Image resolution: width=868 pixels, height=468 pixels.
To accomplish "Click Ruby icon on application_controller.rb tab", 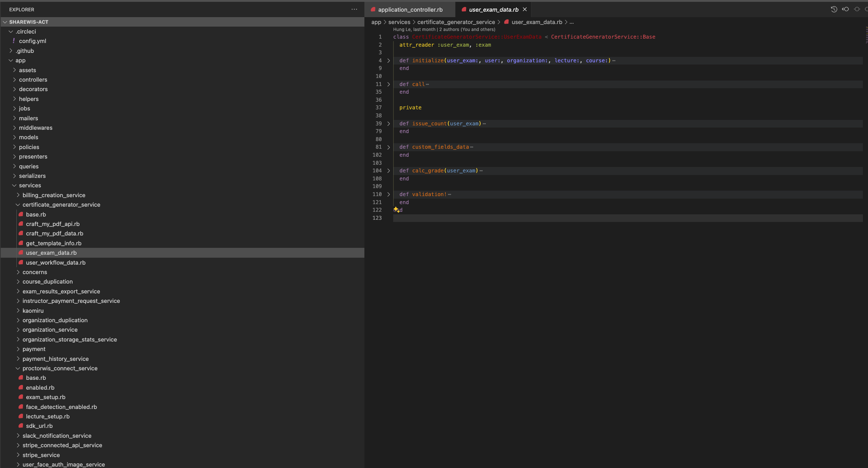I will pyautogui.click(x=373, y=9).
